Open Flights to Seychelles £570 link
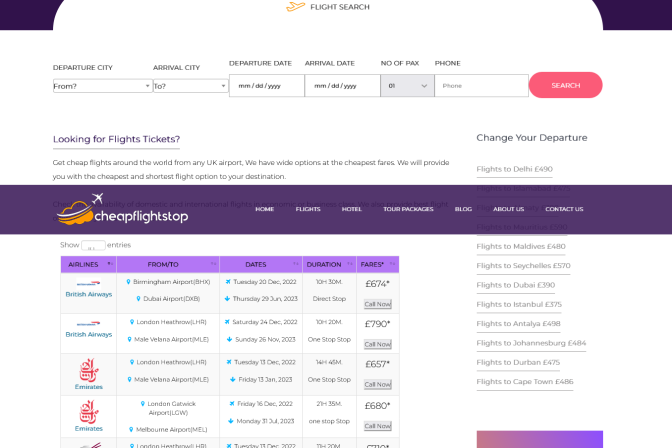 coord(523,266)
